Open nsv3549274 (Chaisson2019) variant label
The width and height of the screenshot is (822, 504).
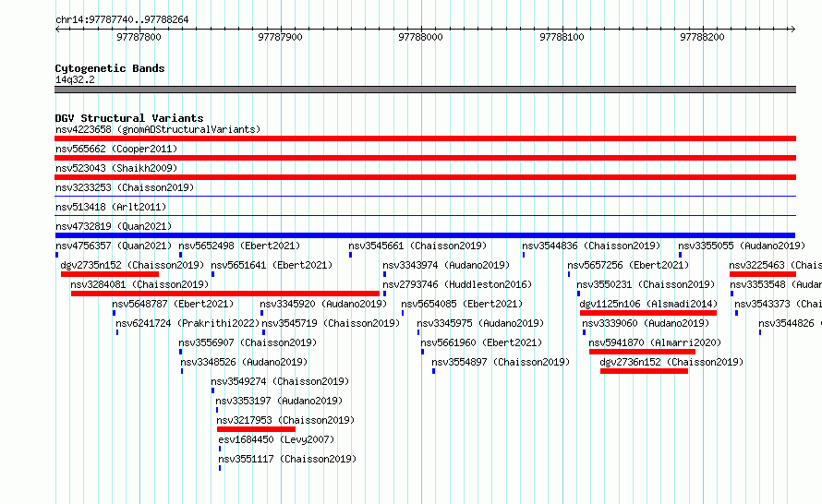coord(280,381)
